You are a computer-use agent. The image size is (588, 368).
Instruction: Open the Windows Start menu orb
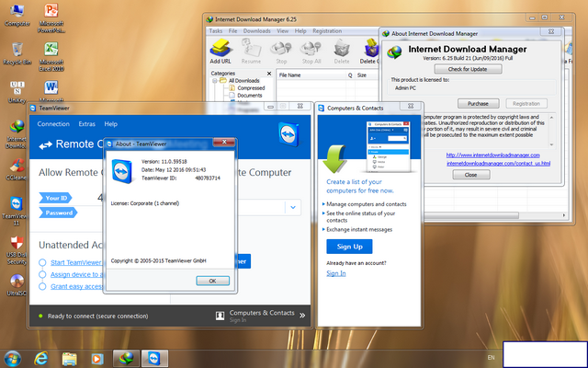tap(13, 358)
